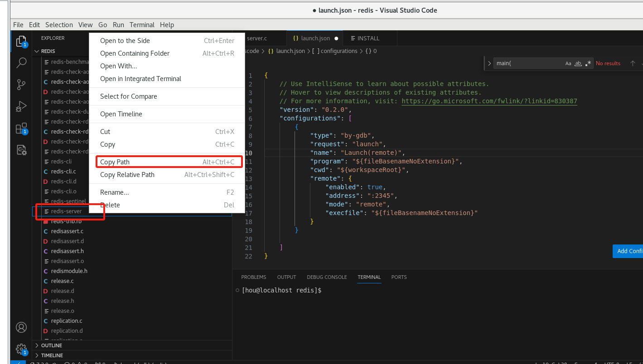Toggle Use Regular Expression in find widget
The height and width of the screenshot is (364, 643).
(x=588, y=63)
